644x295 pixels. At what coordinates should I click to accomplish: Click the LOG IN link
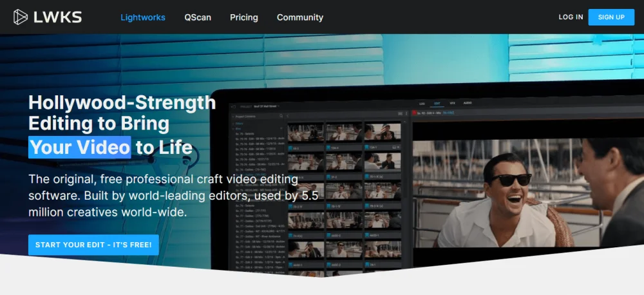click(x=571, y=17)
